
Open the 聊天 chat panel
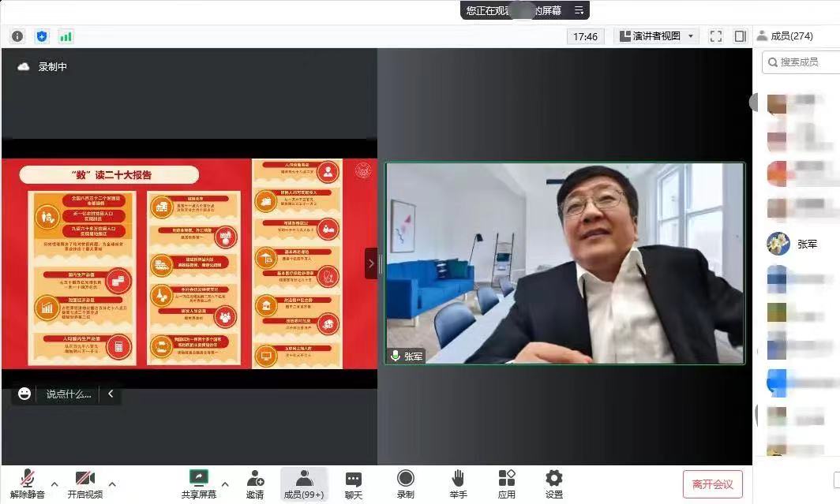pyautogui.click(x=353, y=483)
